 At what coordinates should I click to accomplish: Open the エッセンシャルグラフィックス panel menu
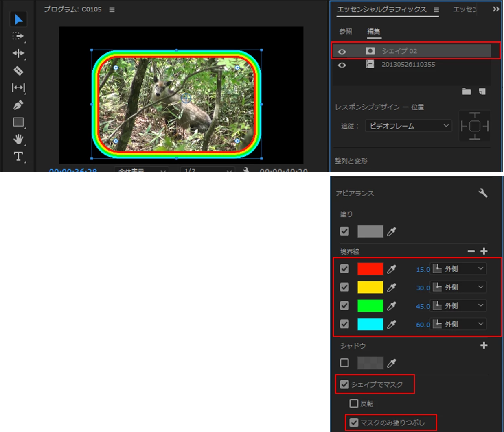(x=436, y=10)
